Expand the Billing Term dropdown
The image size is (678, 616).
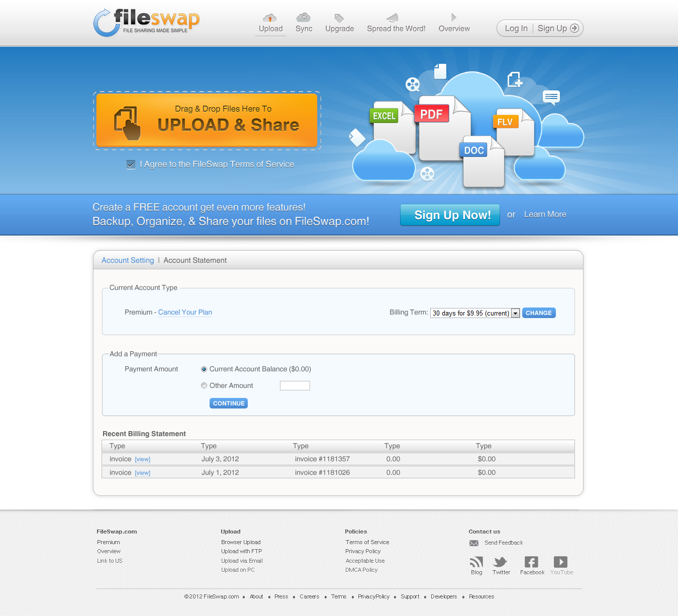click(x=515, y=314)
